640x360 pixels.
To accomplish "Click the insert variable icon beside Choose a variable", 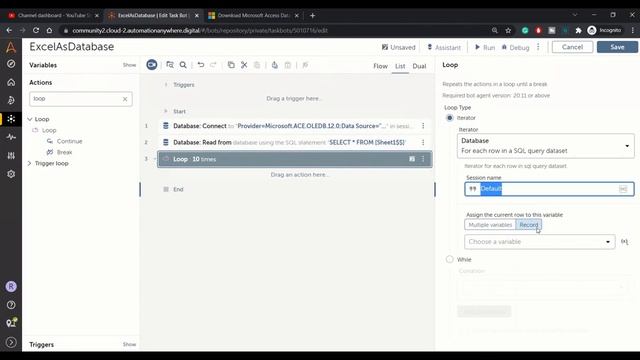I will click(624, 242).
